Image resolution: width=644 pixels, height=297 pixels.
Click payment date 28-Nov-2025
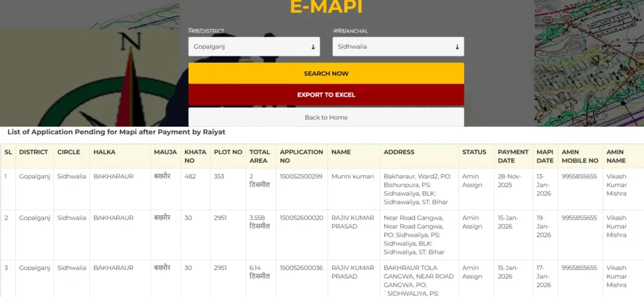click(509, 180)
